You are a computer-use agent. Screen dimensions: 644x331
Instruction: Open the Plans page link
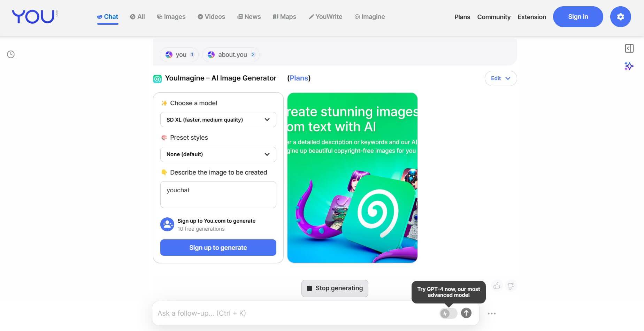(462, 17)
